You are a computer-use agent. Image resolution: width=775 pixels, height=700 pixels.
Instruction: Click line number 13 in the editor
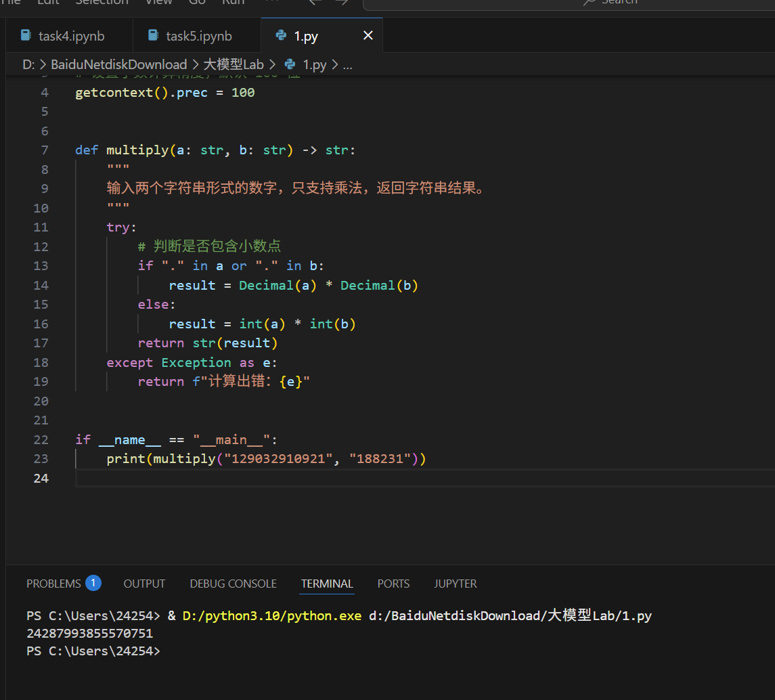41,265
